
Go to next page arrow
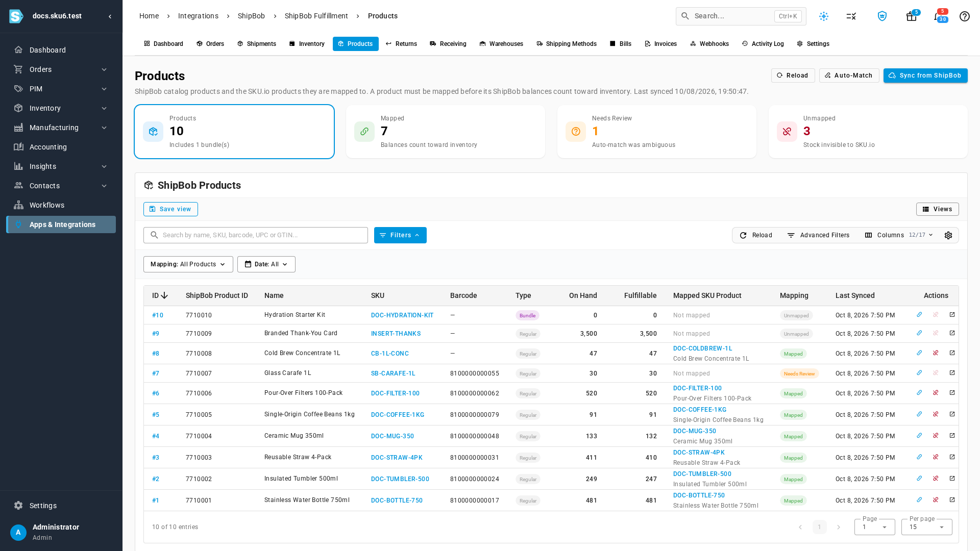[x=839, y=527]
